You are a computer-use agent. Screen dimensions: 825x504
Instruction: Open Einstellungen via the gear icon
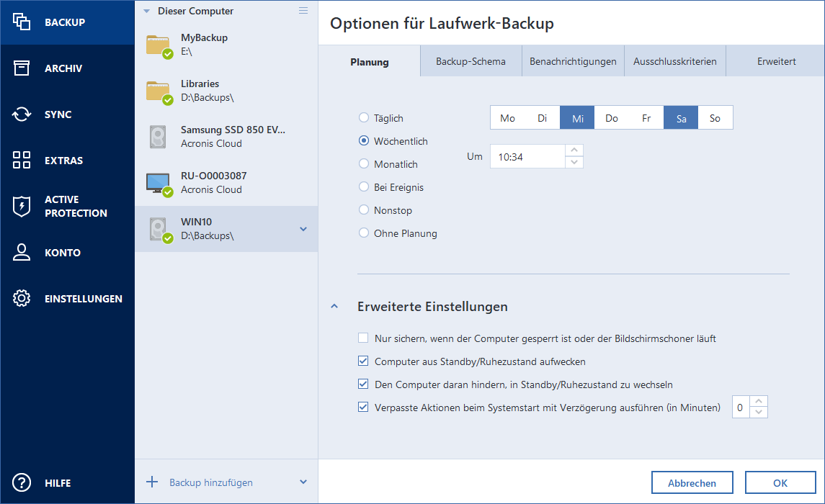(x=22, y=299)
